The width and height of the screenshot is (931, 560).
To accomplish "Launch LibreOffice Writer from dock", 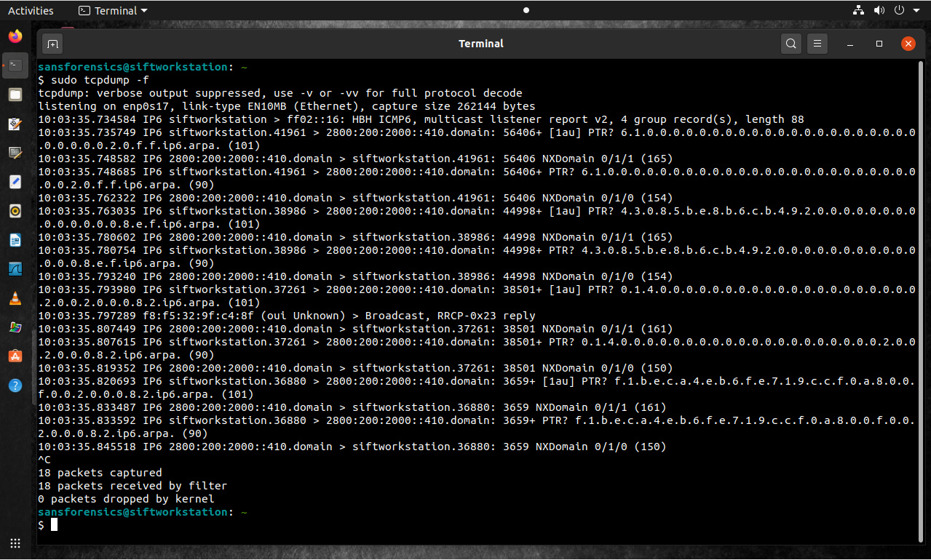I will 15,239.
